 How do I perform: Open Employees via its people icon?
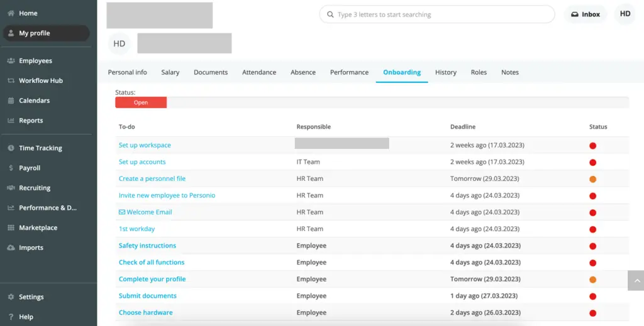[11, 61]
